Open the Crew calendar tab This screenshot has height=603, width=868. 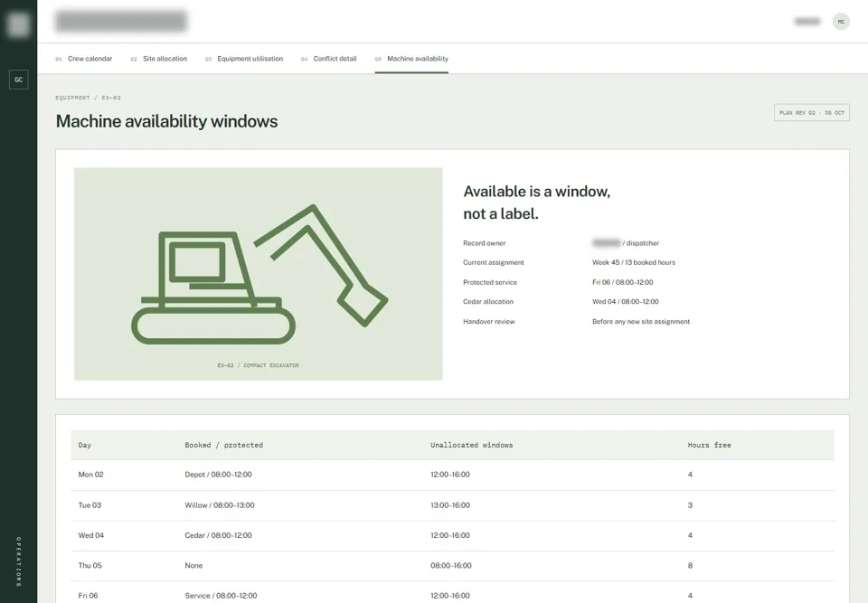(83, 59)
